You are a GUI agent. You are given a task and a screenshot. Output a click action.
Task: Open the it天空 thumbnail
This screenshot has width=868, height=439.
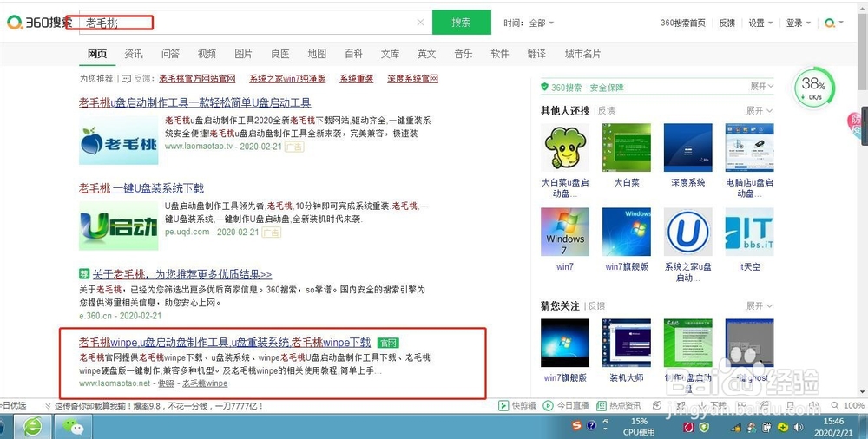[x=750, y=232]
